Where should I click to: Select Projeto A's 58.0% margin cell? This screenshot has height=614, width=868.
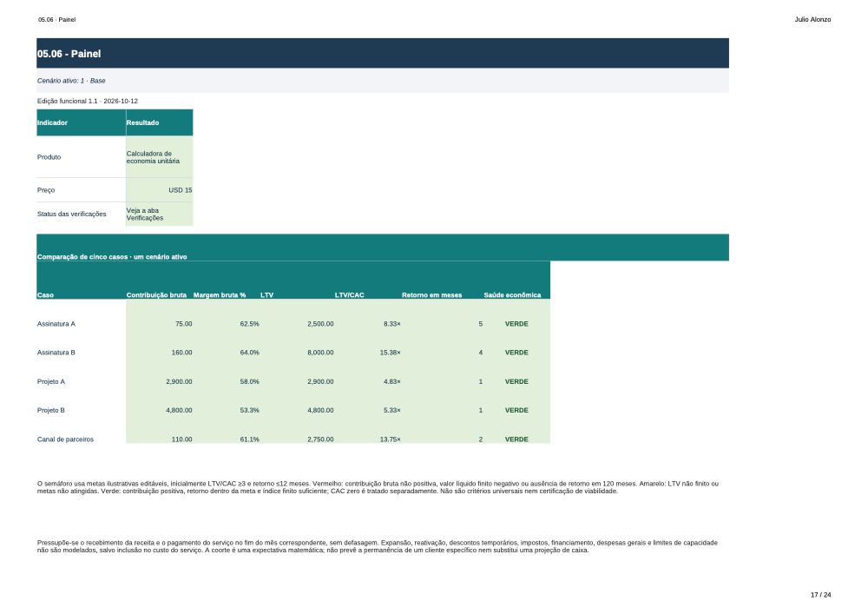pos(250,382)
